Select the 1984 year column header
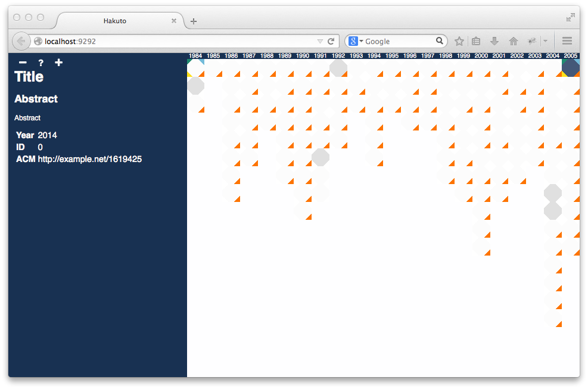This screenshot has width=588, height=389. (195, 56)
